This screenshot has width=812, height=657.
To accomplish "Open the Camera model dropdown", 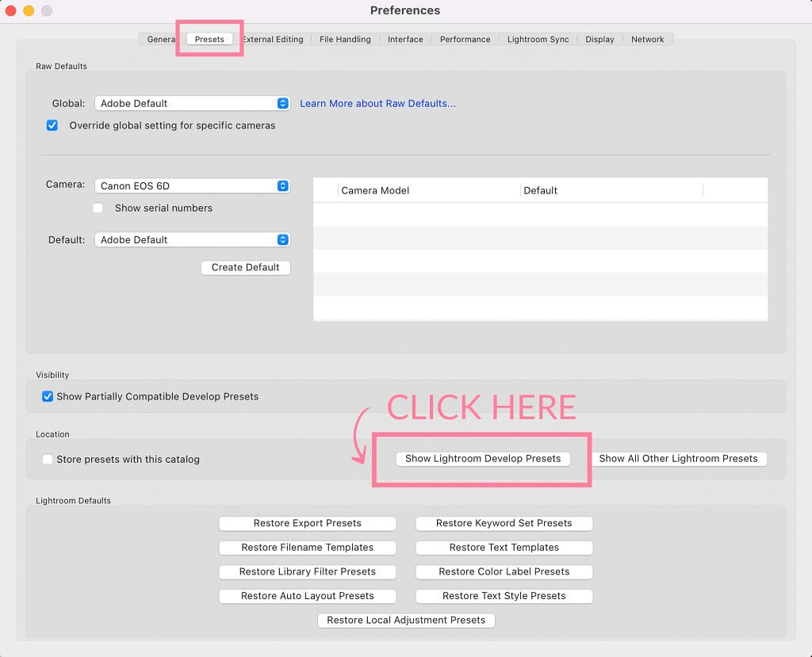I will point(193,186).
